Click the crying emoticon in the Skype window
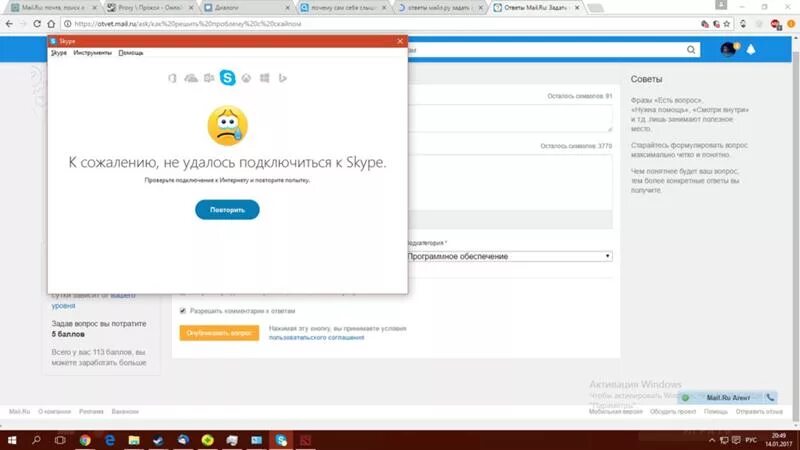 (228, 126)
